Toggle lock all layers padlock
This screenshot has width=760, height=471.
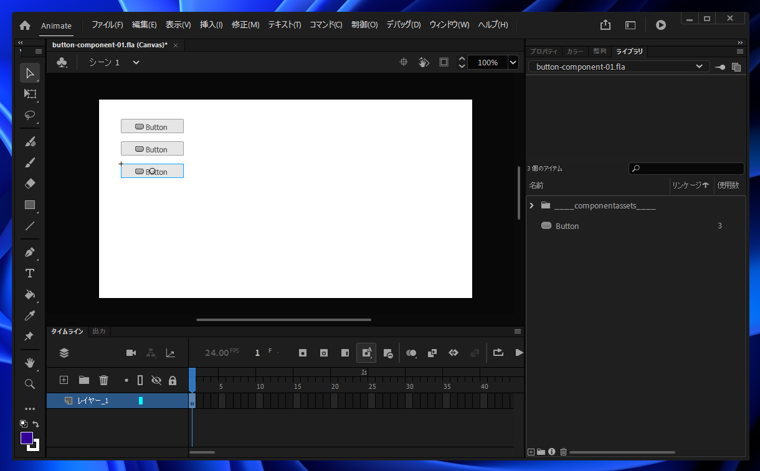click(173, 380)
